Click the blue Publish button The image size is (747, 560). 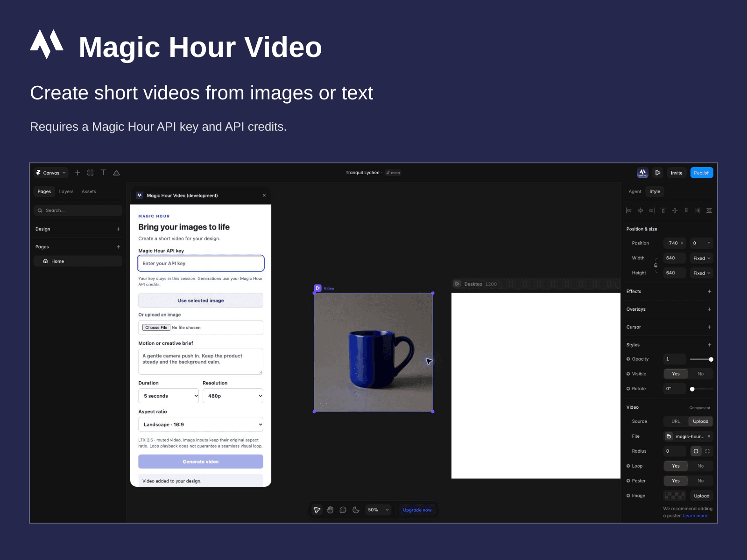coord(701,173)
